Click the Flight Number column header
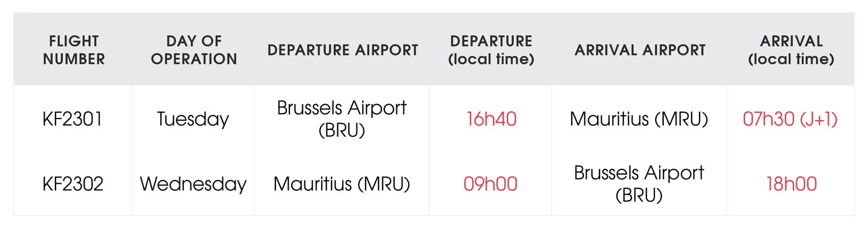Screen dimensions: 868x229 tap(73, 50)
